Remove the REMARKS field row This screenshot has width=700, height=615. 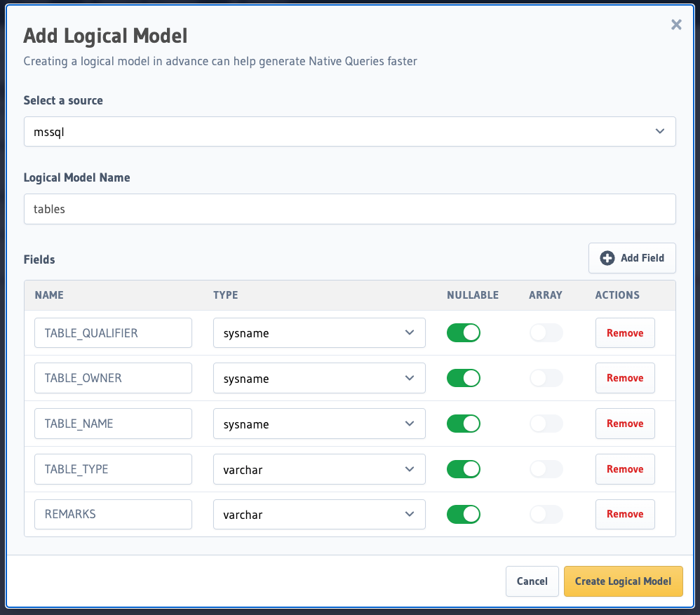[625, 514]
